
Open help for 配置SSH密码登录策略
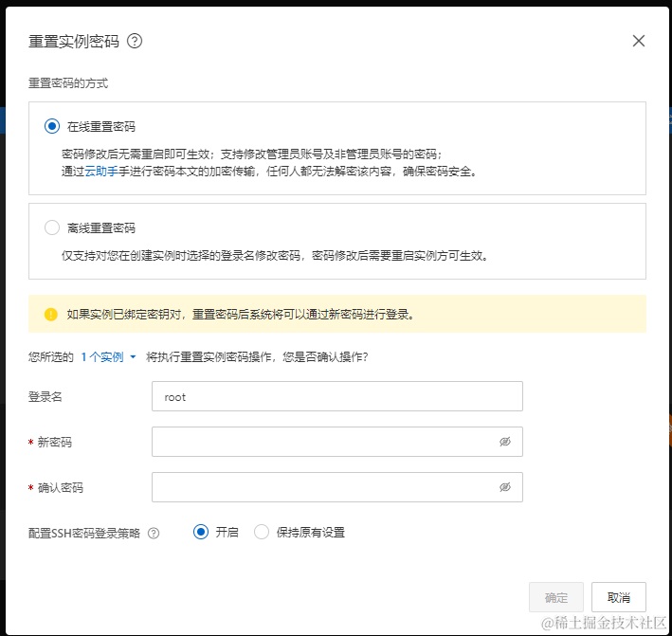coord(154,533)
